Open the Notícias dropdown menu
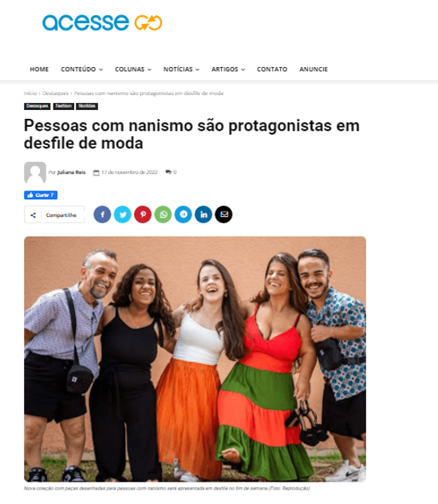This screenshot has width=438, height=504. (x=181, y=69)
